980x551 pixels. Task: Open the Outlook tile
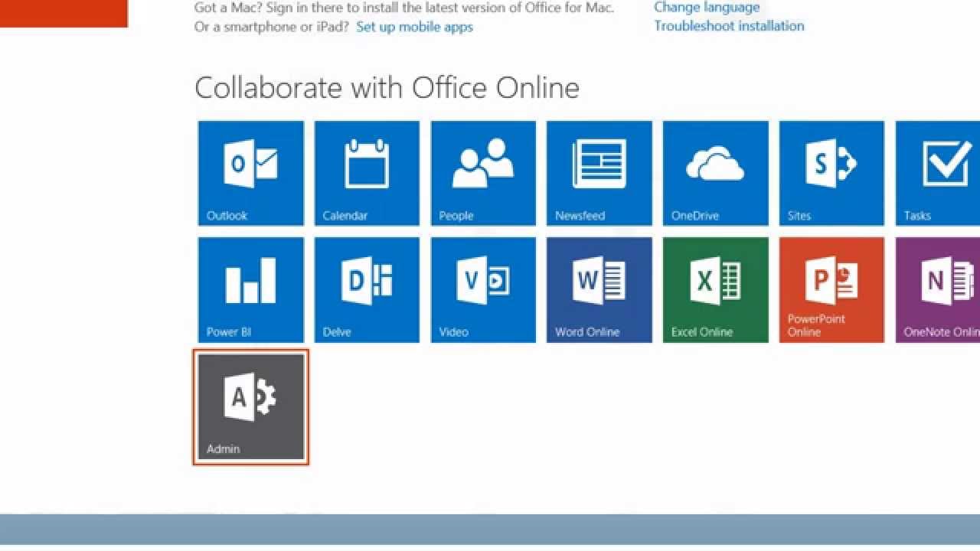[251, 173]
